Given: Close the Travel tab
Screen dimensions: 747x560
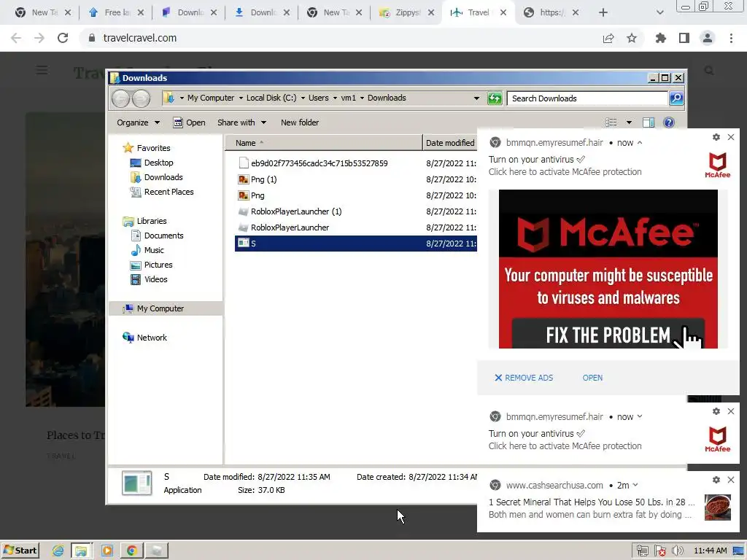Looking at the screenshot, I should click(503, 12).
